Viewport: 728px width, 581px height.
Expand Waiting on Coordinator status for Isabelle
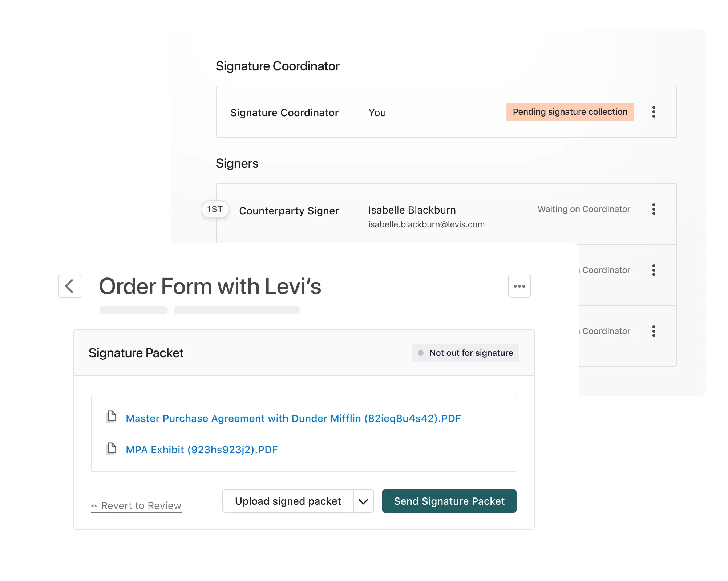[x=583, y=209]
